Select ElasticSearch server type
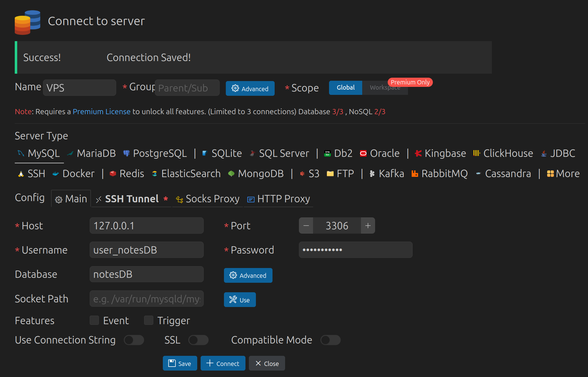This screenshot has width=588, height=377. click(186, 173)
